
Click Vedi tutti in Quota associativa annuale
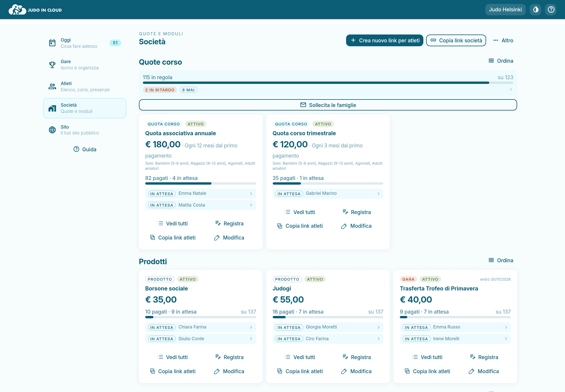173,223
